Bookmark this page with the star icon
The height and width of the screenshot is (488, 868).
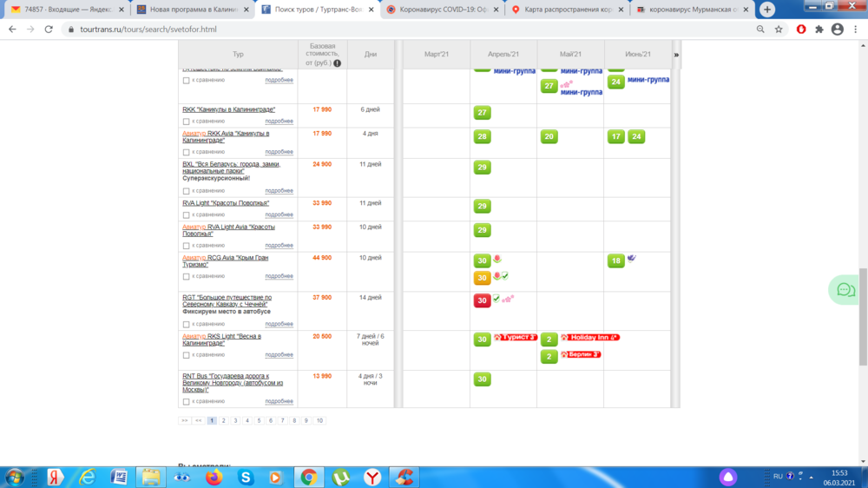point(779,29)
